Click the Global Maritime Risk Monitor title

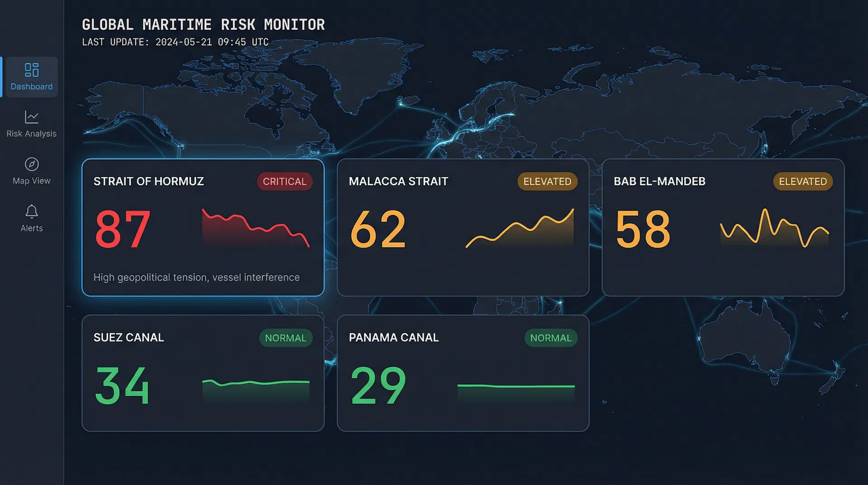click(203, 24)
